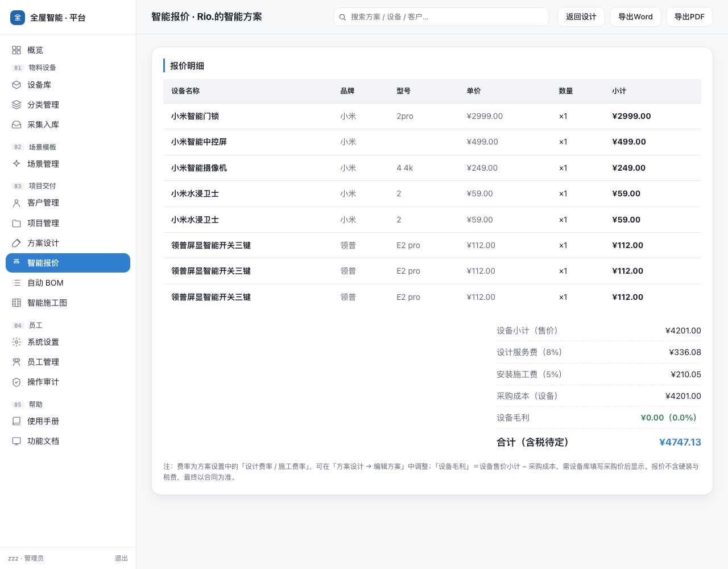Click 退出 to log out

pyautogui.click(x=121, y=558)
